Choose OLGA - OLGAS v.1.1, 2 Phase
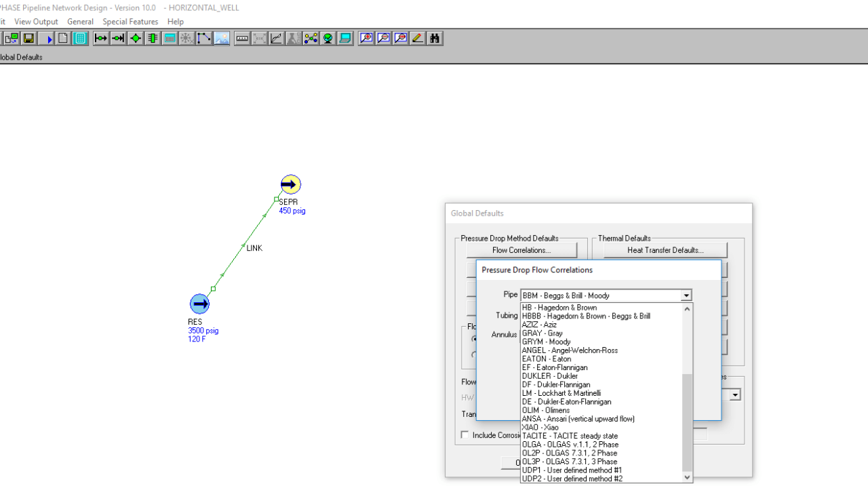 point(570,445)
